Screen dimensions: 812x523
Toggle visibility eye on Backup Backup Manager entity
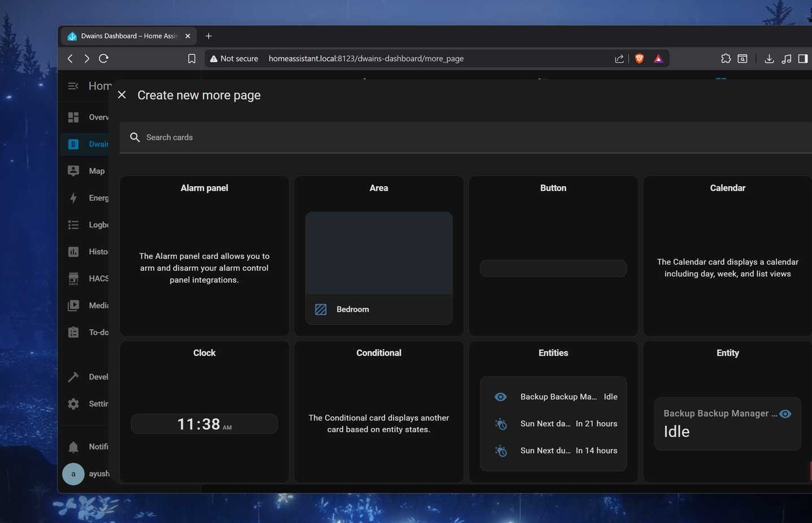click(500, 397)
